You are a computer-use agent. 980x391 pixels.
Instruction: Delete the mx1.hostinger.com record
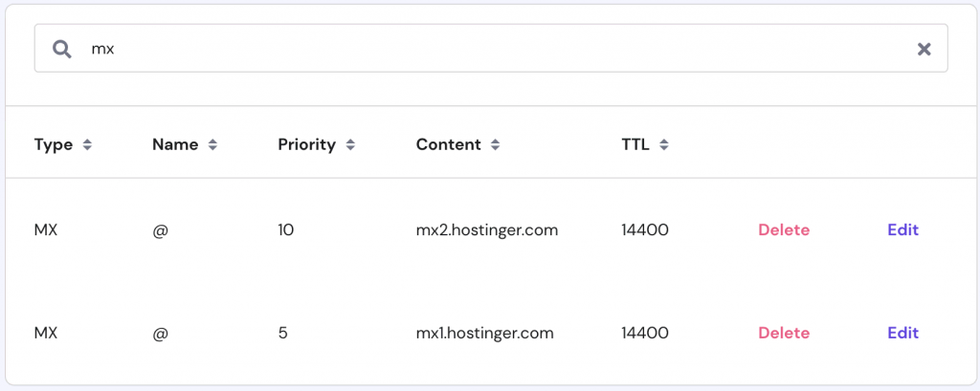point(784,334)
